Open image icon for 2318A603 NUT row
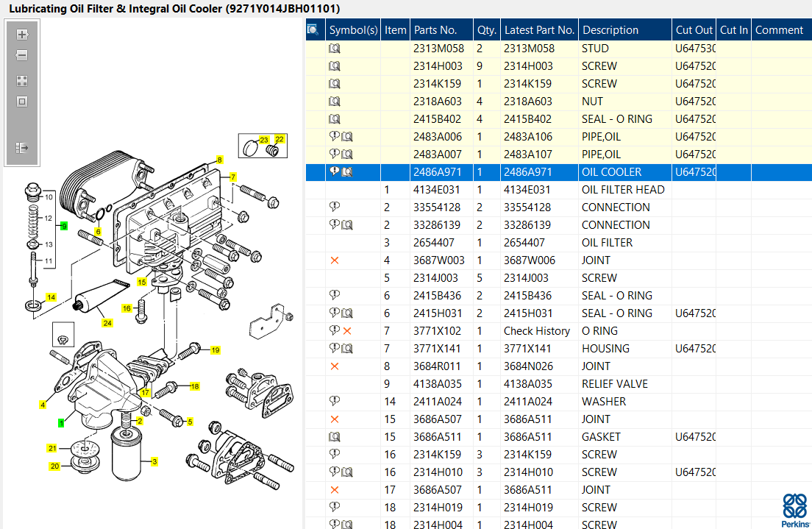This screenshot has height=529, width=812. pos(335,102)
